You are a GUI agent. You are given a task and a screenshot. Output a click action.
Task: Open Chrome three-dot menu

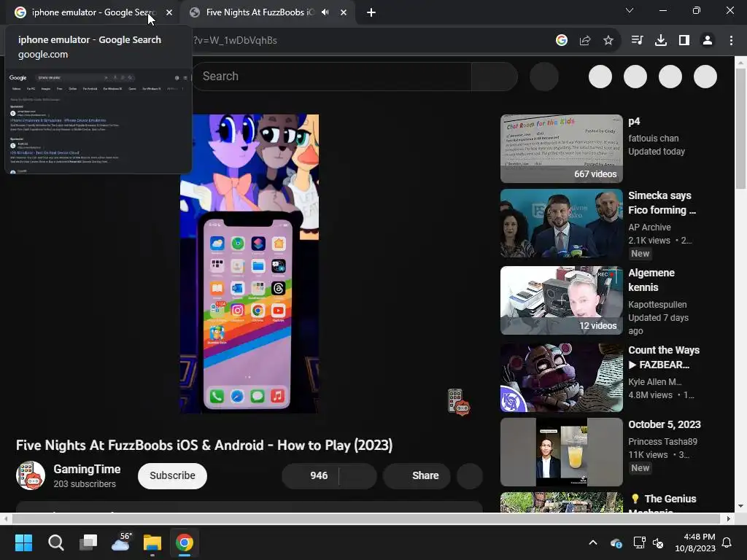tap(731, 41)
